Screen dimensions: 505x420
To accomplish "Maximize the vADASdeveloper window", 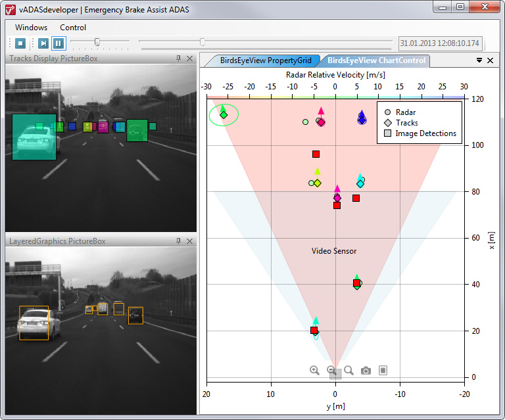I will pos(460,7).
